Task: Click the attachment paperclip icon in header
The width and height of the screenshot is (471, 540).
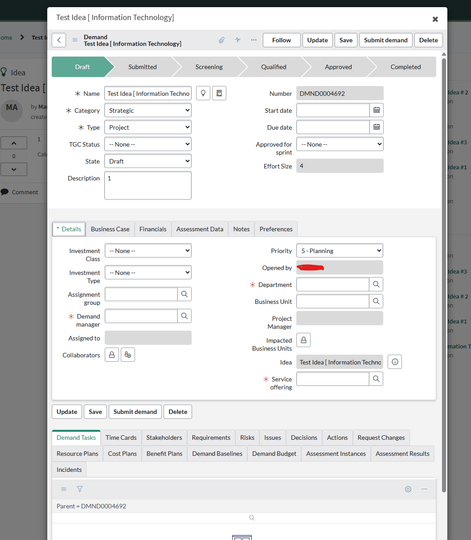Action: pyautogui.click(x=222, y=40)
